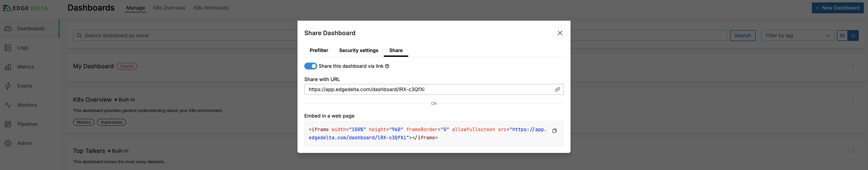This screenshot has height=170, width=868.
Task: Select the Prefilter tab
Action: [319, 50]
